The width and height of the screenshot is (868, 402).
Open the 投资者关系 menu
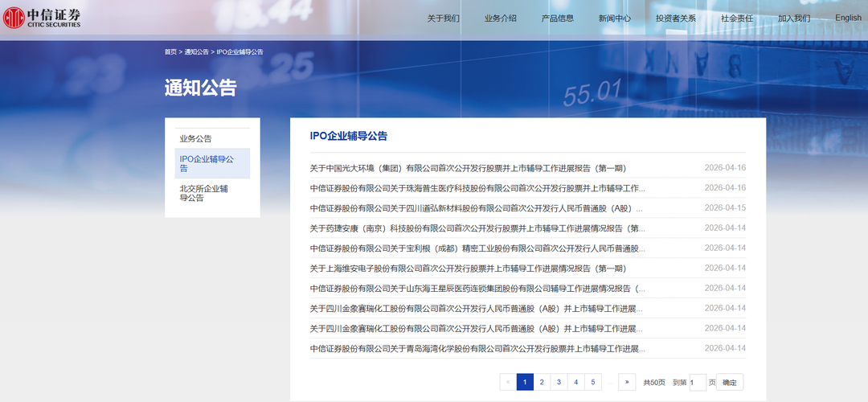676,18
